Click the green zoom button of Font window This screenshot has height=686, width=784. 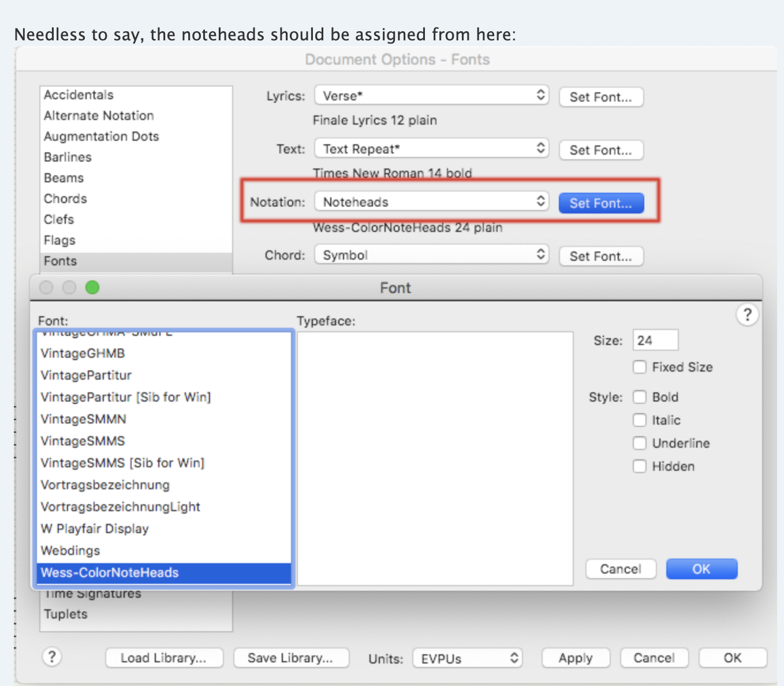click(x=92, y=287)
